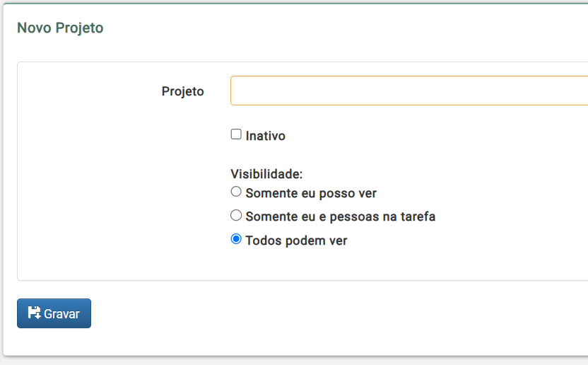The width and height of the screenshot is (588, 365).
Task: Place cursor in the orange-bordered text box
Action: (409, 91)
